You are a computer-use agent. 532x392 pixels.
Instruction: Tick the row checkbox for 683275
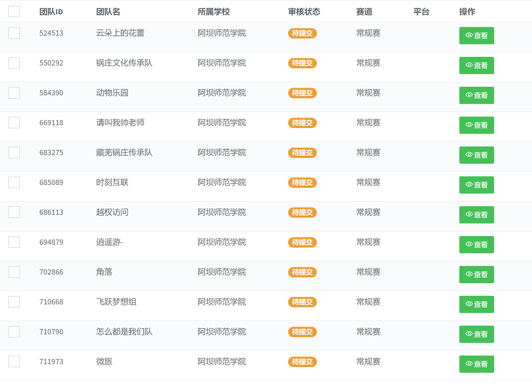click(14, 152)
